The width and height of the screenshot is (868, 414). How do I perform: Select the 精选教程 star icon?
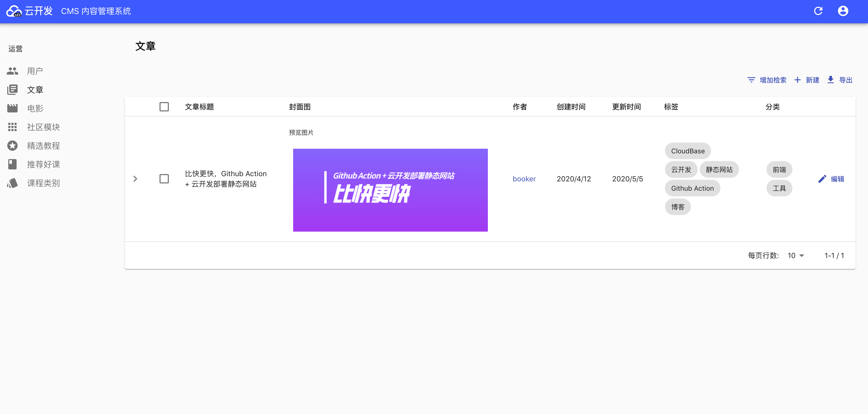(x=12, y=146)
